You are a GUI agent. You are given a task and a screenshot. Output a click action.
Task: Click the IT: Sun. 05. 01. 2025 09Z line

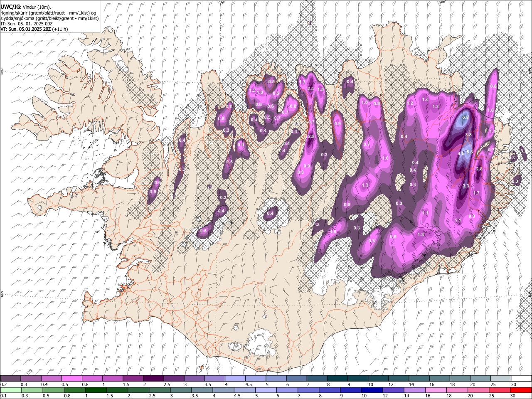tap(27, 24)
